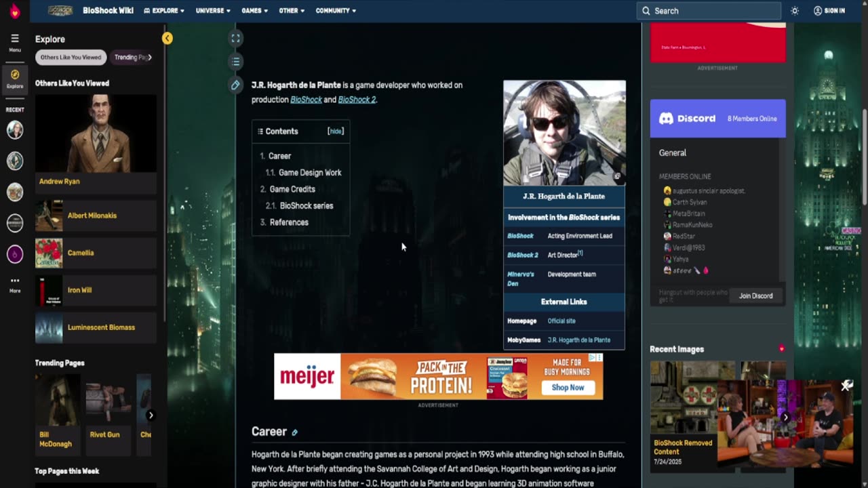Open BioShock link in infobox
Image resolution: width=868 pixels, height=488 pixels.
click(x=520, y=236)
